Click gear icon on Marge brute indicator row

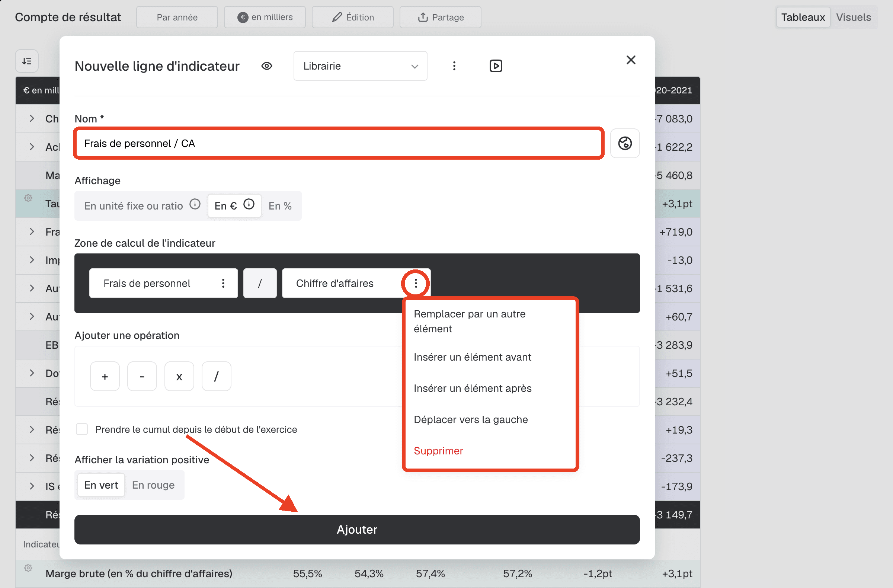pos(28,568)
